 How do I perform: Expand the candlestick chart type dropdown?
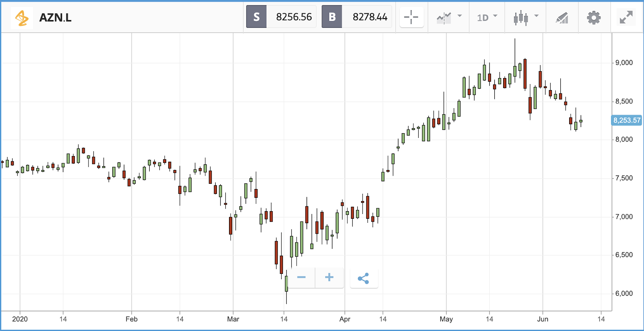[x=526, y=17]
